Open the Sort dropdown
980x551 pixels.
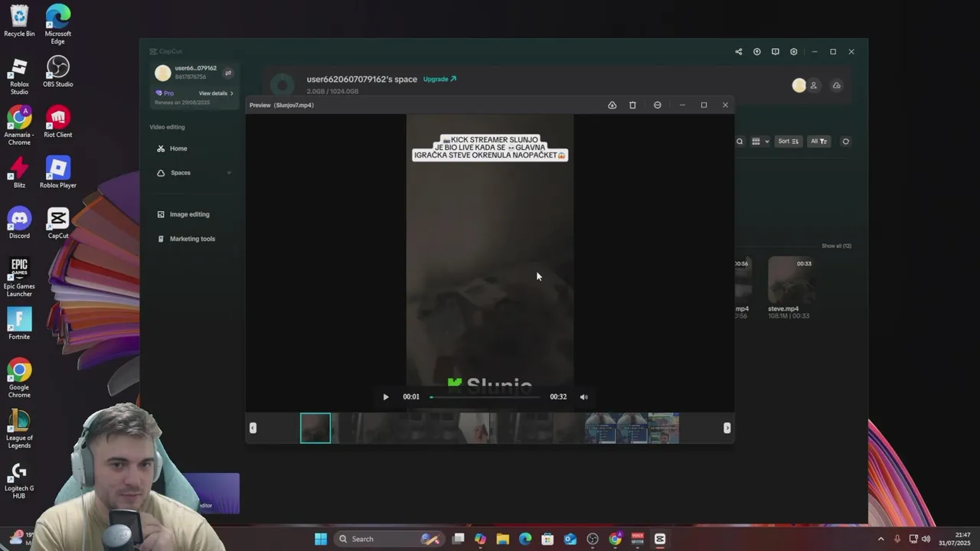tap(788, 142)
